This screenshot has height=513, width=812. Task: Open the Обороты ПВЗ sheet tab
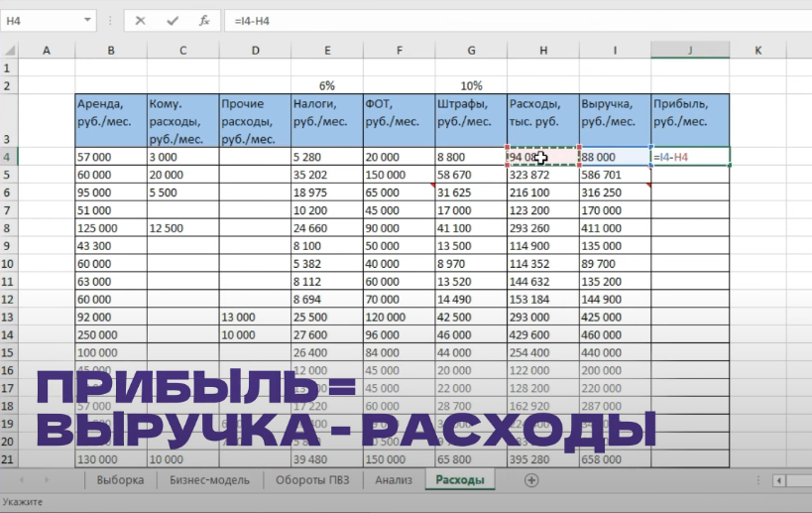click(312, 480)
